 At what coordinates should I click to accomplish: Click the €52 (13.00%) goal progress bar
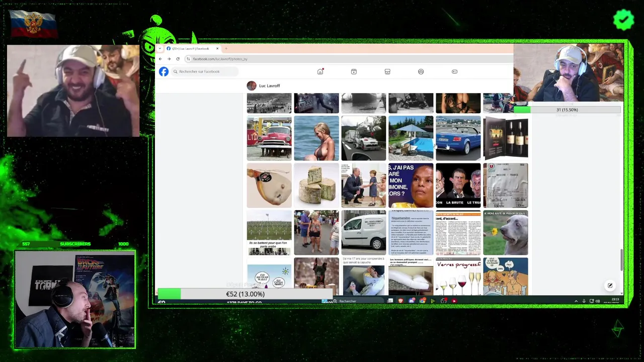(245, 294)
